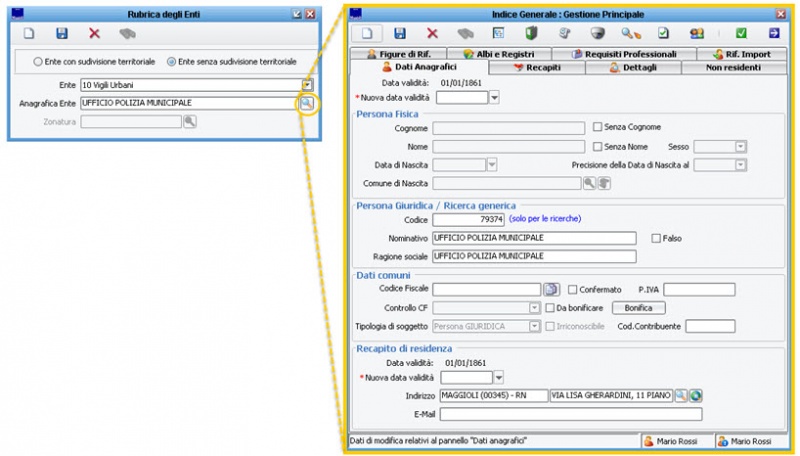The height and width of the screenshot is (456, 800).
Task: Click the E-Mail input field
Action: click(571, 414)
